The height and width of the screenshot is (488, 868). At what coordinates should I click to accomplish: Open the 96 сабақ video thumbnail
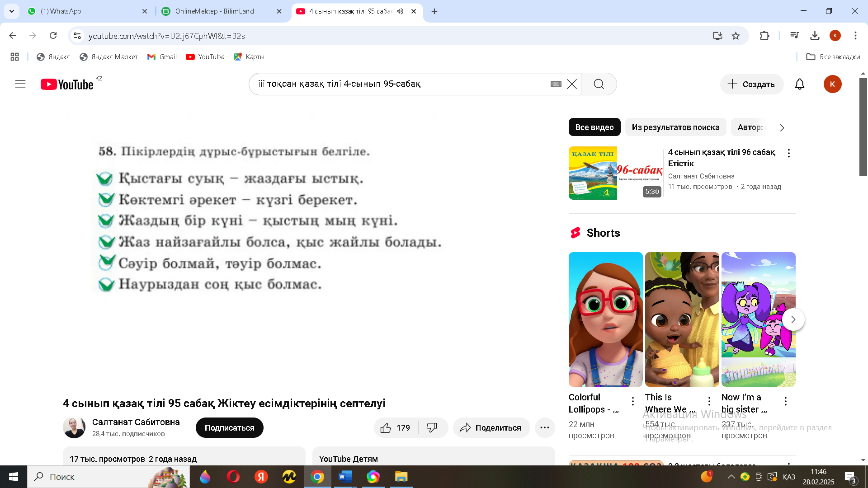[615, 173]
